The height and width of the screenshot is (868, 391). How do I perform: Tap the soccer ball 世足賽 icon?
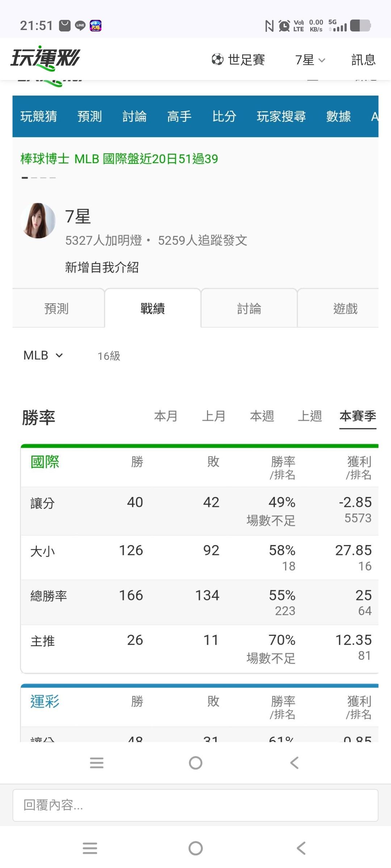point(217,59)
